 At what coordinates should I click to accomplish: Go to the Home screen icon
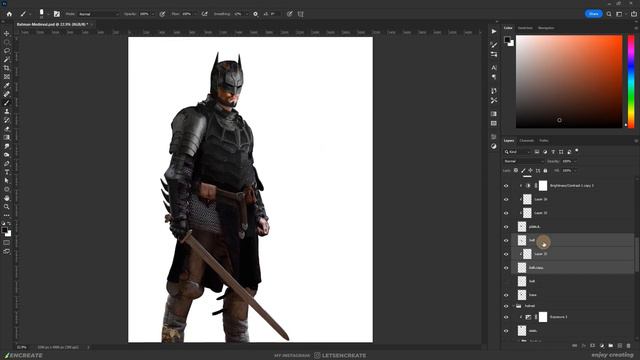pos(9,14)
